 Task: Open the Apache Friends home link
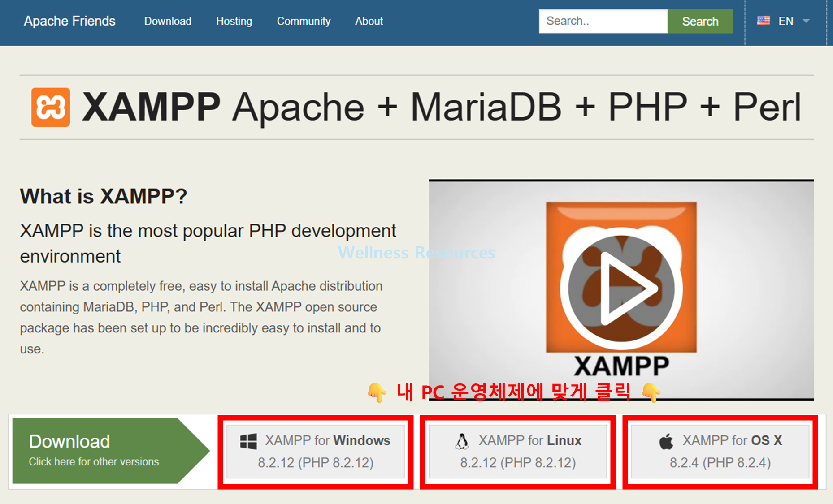[69, 21]
